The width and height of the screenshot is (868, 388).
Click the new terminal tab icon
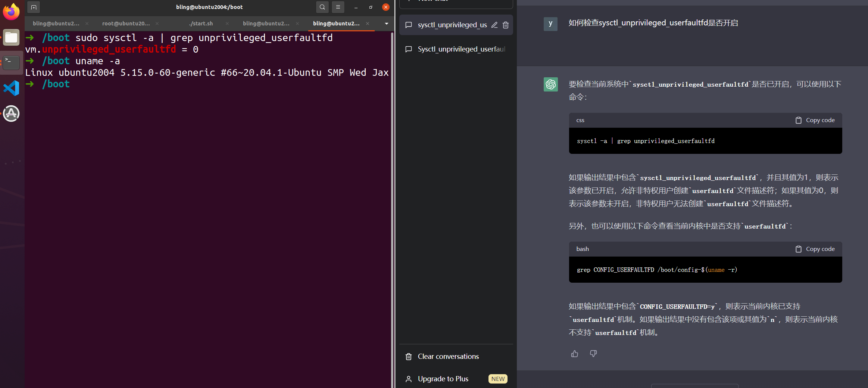click(34, 7)
